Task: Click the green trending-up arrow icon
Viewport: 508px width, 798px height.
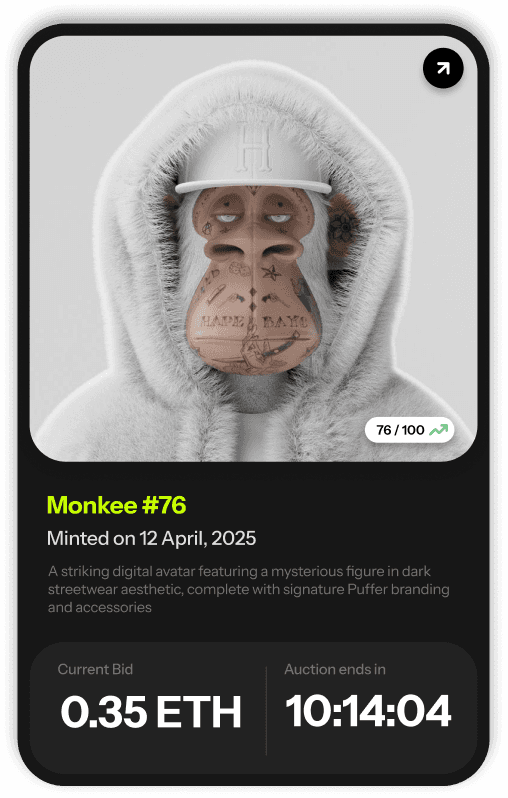Action: [x=438, y=430]
